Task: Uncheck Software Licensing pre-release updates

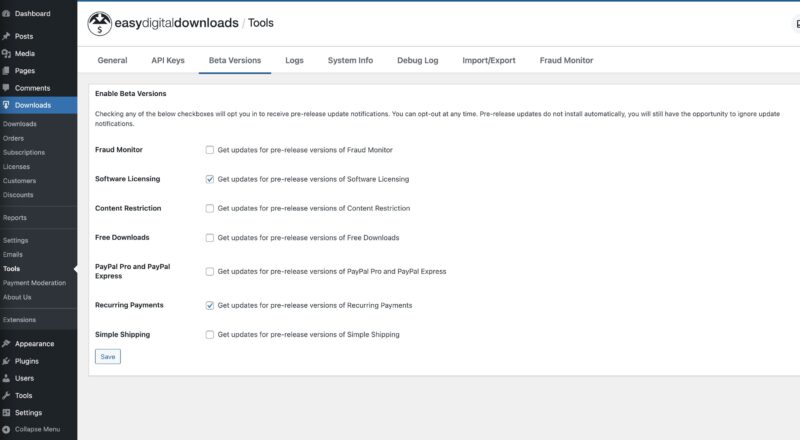Action: coord(210,179)
